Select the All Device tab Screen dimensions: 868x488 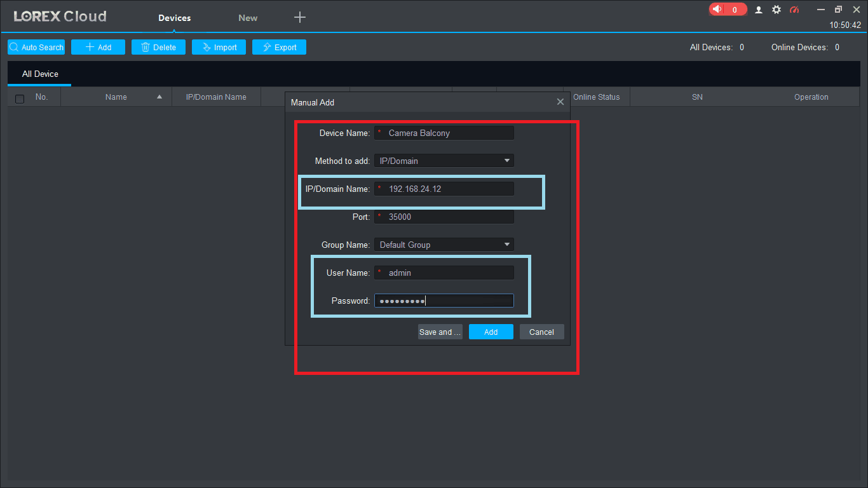pyautogui.click(x=39, y=74)
